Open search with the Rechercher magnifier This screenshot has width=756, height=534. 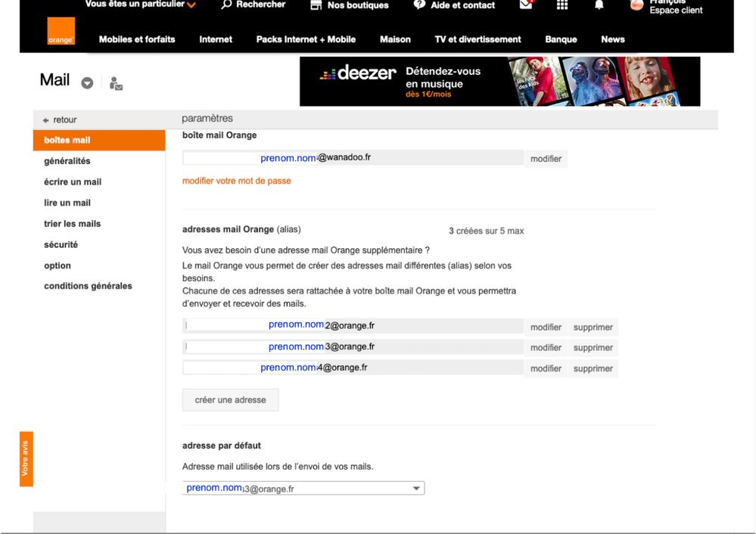226,5
